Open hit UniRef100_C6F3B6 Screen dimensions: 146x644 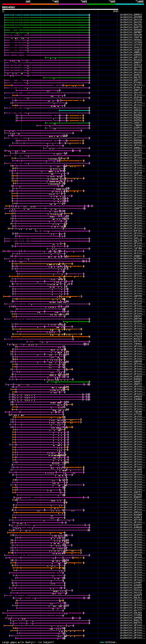pos(131,248)
